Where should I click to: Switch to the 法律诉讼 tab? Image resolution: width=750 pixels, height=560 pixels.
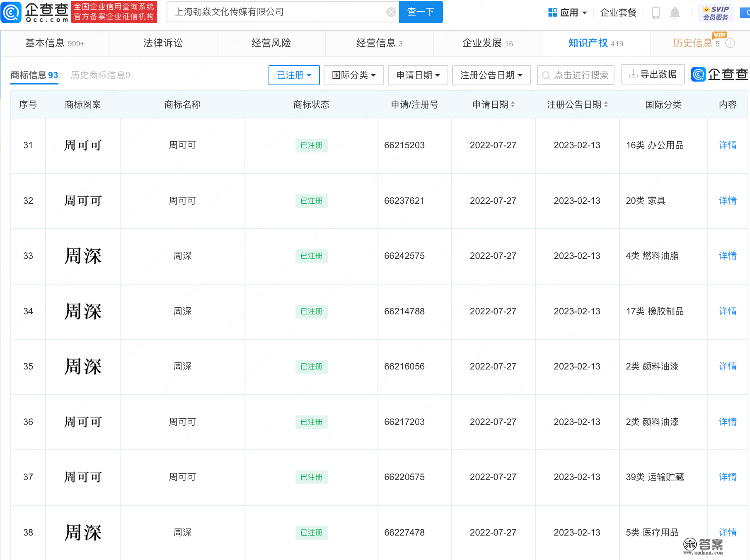point(163,43)
